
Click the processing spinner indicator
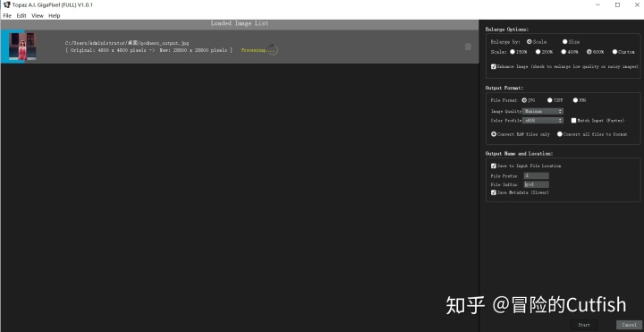(x=273, y=50)
